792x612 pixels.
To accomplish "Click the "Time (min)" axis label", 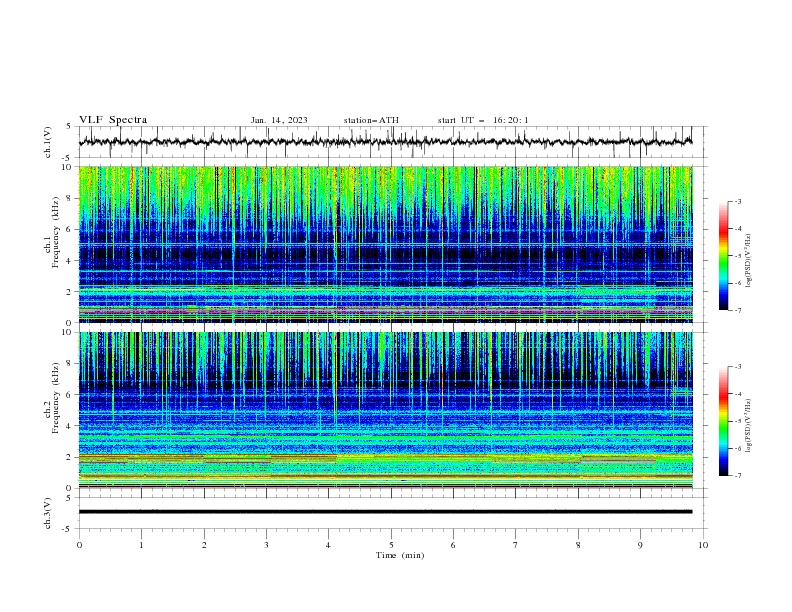I will click(400, 555).
